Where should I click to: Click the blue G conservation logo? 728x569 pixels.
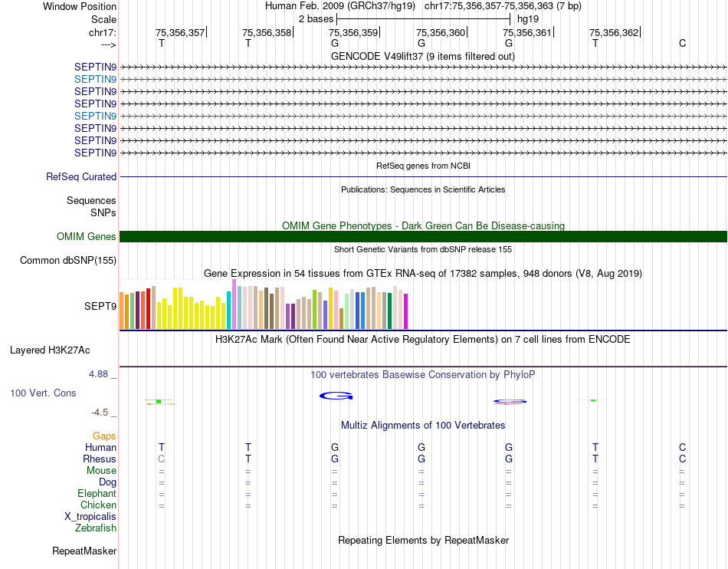[336, 396]
